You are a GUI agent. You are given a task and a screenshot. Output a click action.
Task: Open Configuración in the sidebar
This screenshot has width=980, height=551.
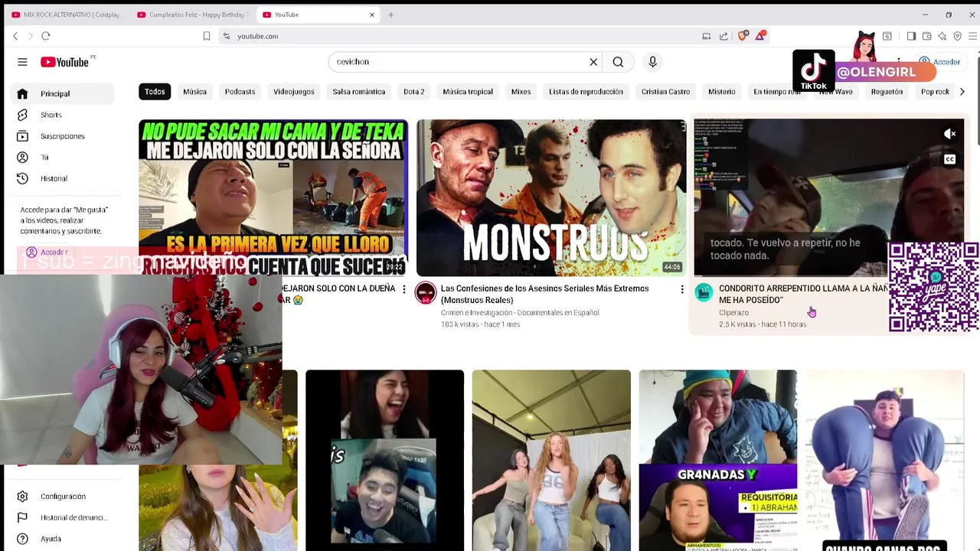[x=62, y=496]
